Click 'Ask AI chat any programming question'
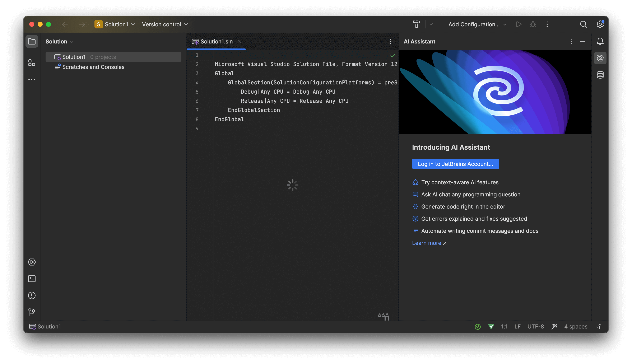 pos(470,195)
